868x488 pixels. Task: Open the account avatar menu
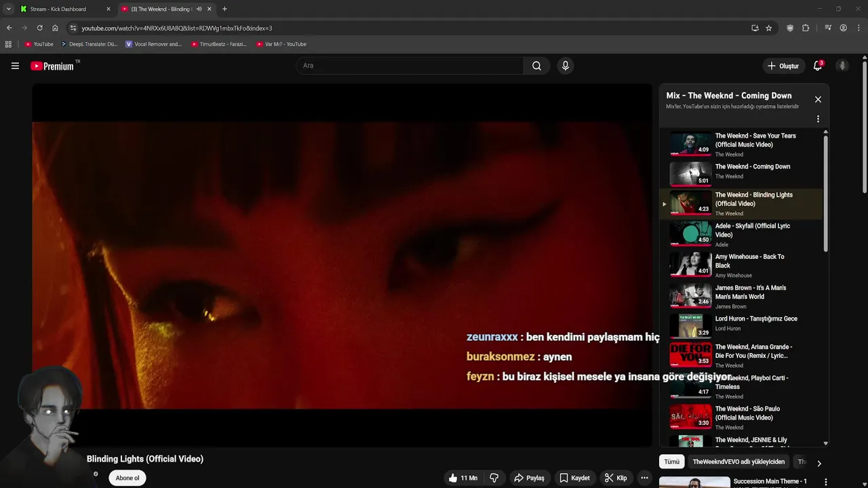tap(843, 66)
